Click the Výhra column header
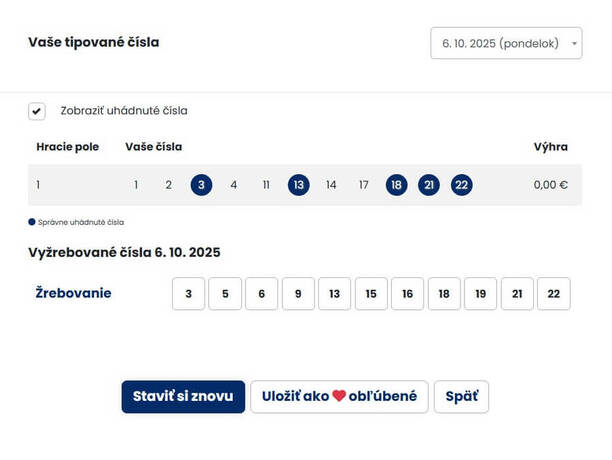The height and width of the screenshot is (460, 612). click(551, 147)
